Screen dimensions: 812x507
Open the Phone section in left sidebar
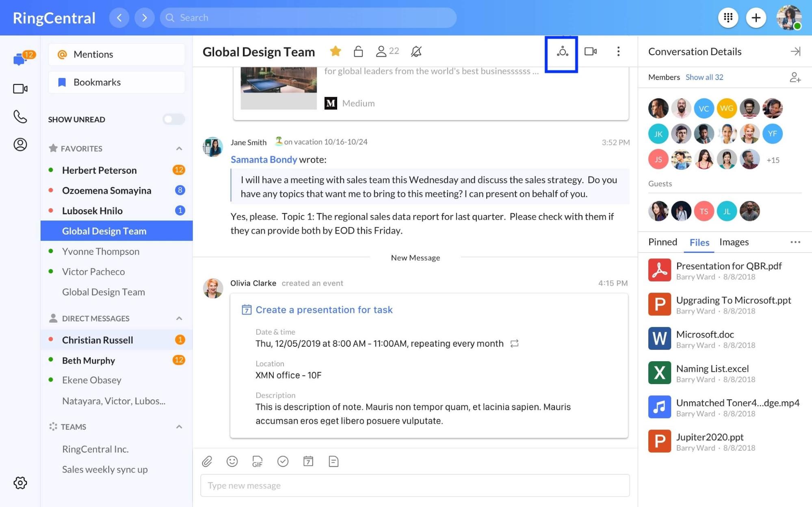(x=20, y=117)
